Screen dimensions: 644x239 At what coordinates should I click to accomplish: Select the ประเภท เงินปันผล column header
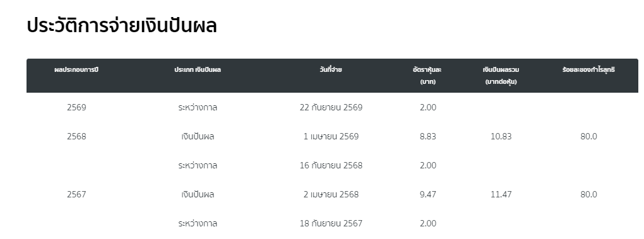point(198,70)
